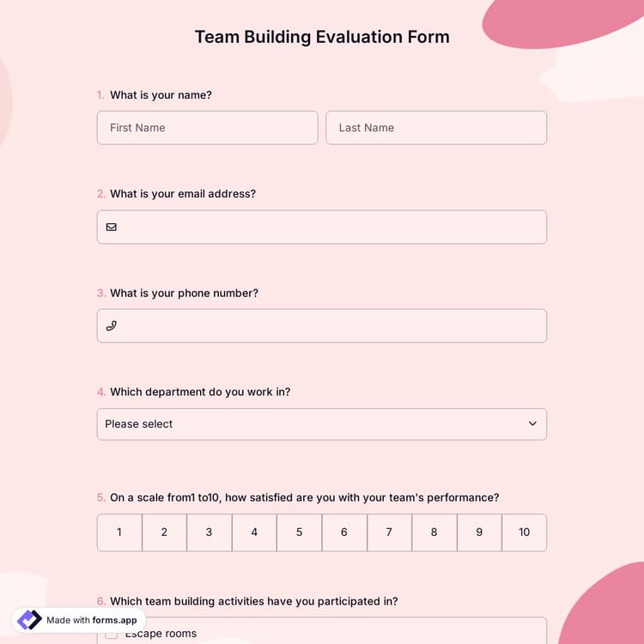Click the phone icon in phone field

coord(111,326)
